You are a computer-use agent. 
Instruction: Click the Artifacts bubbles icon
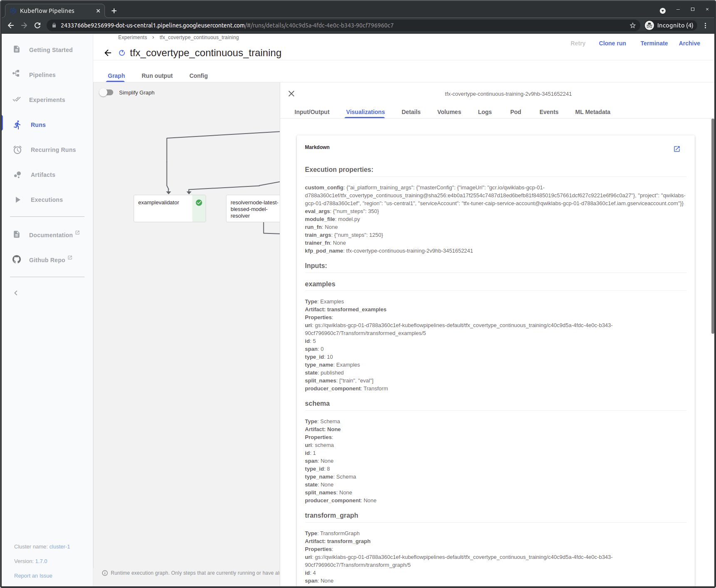[x=17, y=175]
